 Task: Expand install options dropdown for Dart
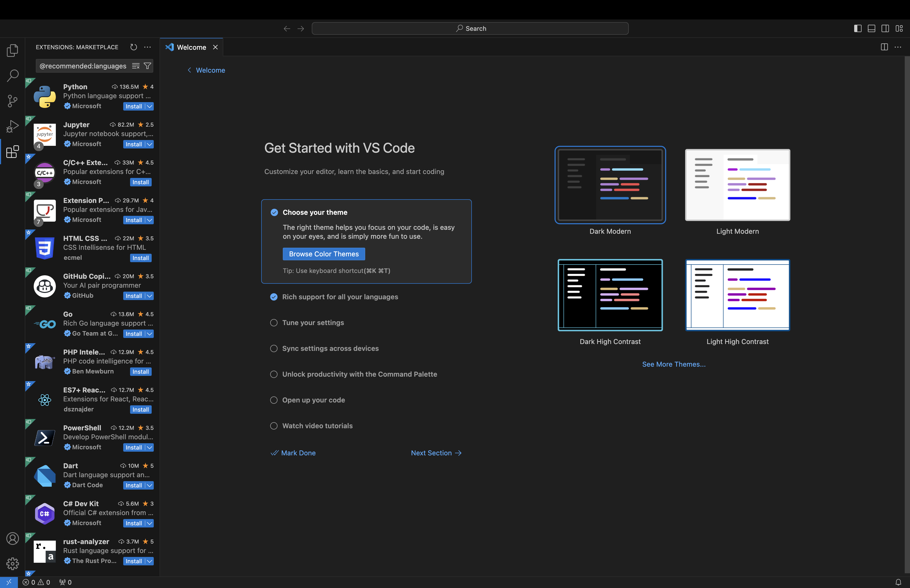(x=150, y=485)
